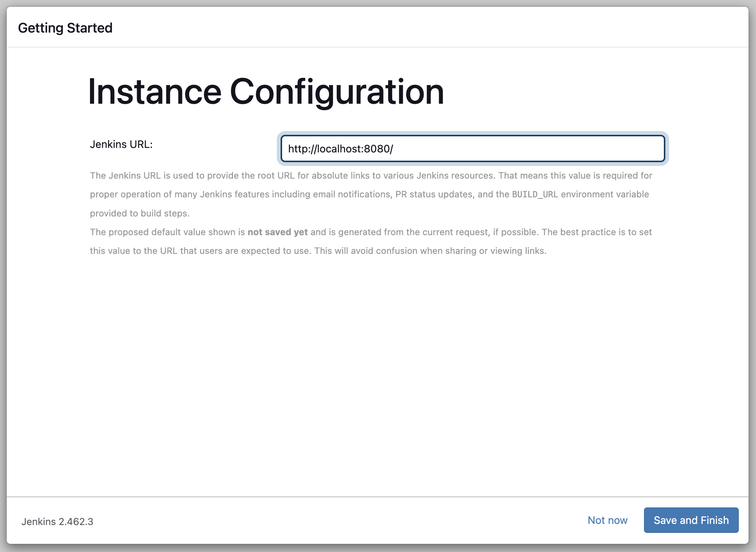Click the words 'environment variable' in description
Image resolution: width=756 pixels, height=552 pixels.
click(604, 194)
